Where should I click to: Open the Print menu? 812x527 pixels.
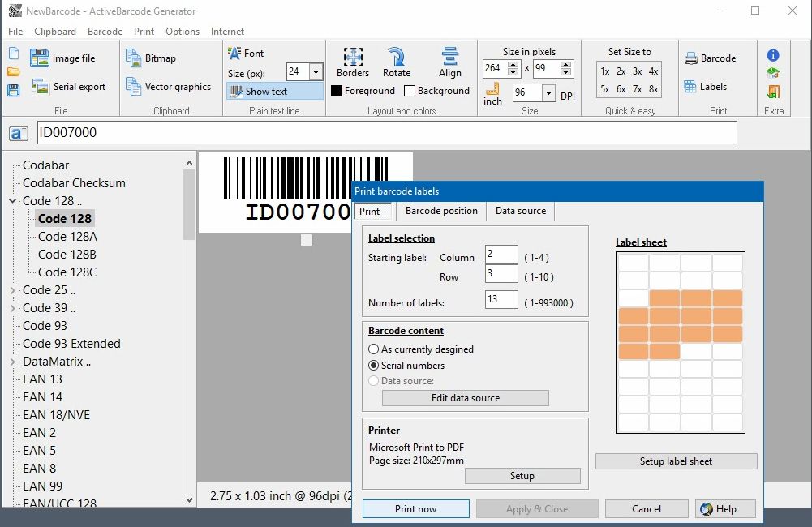(144, 32)
